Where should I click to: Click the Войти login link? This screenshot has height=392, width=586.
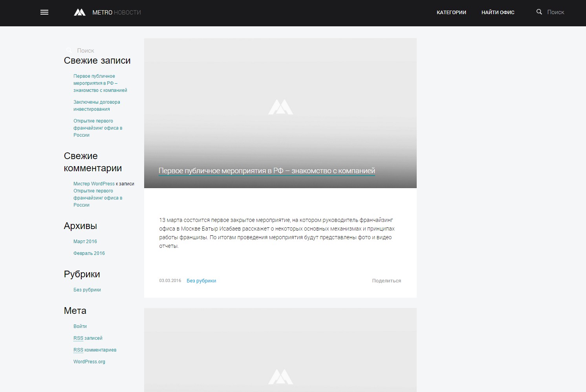click(80, 326)
